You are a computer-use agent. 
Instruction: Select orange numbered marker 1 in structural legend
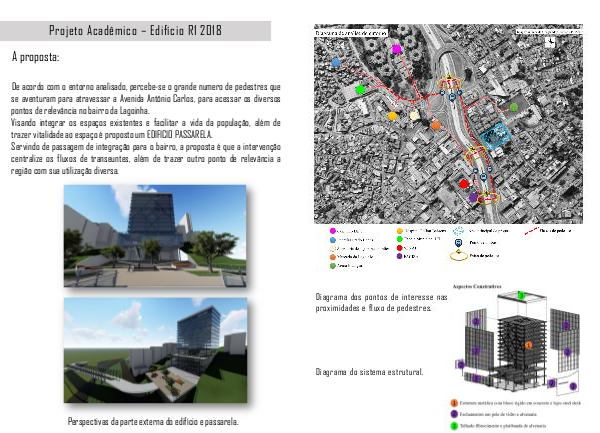(452, 400)
